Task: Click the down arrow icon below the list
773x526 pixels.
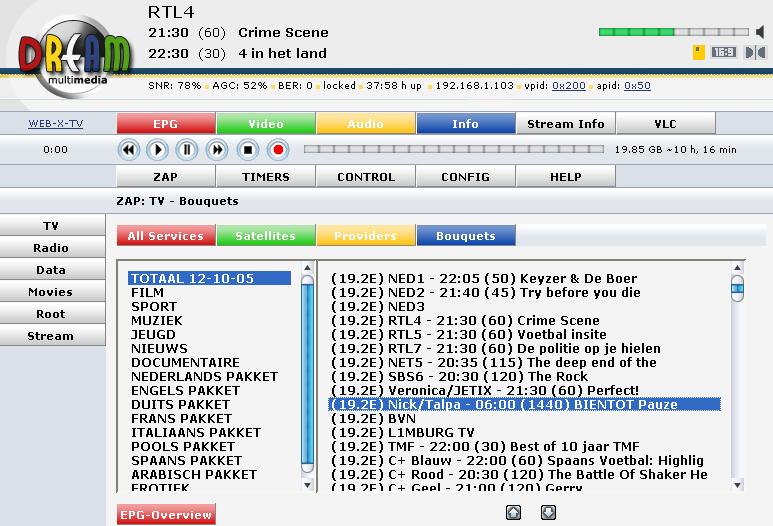Action: tap(548, 513)
